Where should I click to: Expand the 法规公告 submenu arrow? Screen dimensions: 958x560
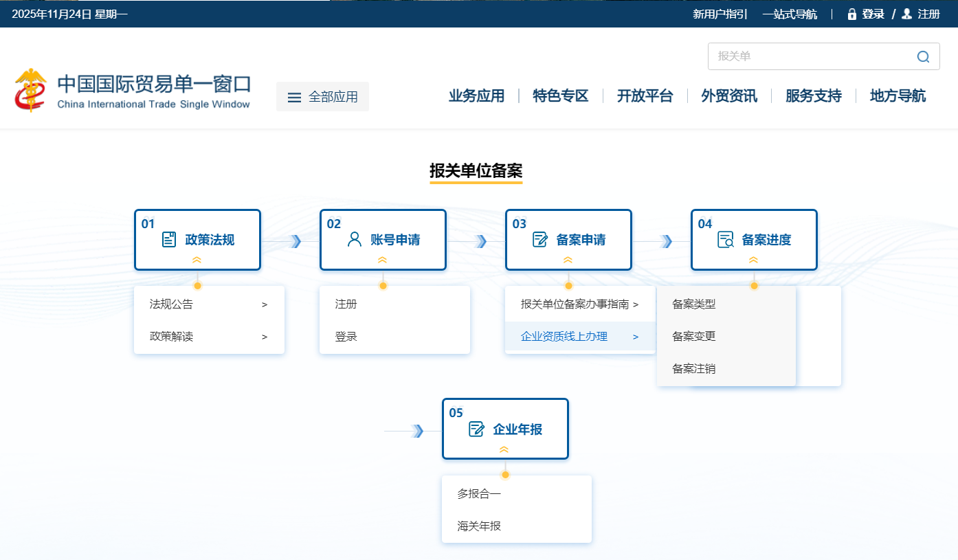265,304
